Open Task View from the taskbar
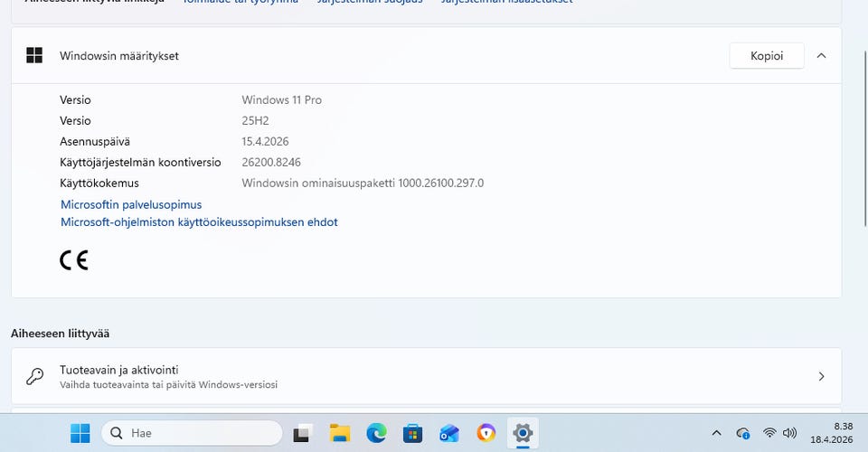 pyautogui.click(x=302, y=433)
